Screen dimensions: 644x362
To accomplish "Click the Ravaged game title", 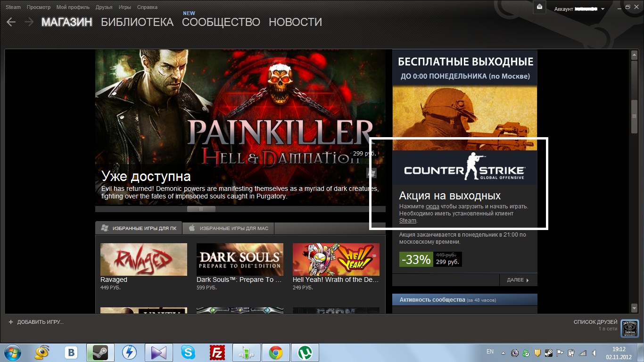I will tap(114, 280).
